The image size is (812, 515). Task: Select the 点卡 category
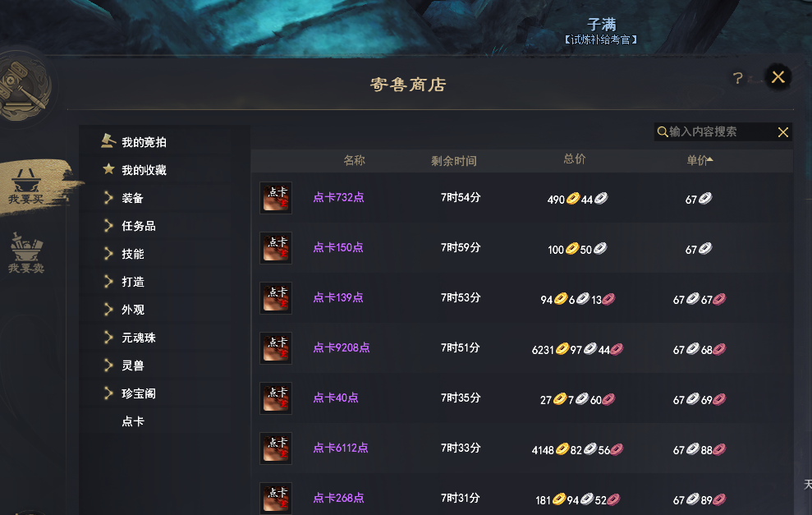(133, 421)
